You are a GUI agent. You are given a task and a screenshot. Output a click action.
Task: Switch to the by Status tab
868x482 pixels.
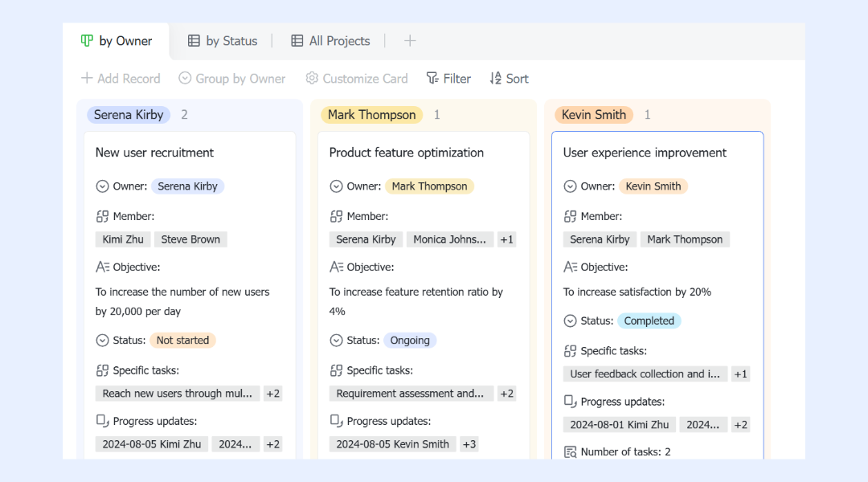point(223,41)
